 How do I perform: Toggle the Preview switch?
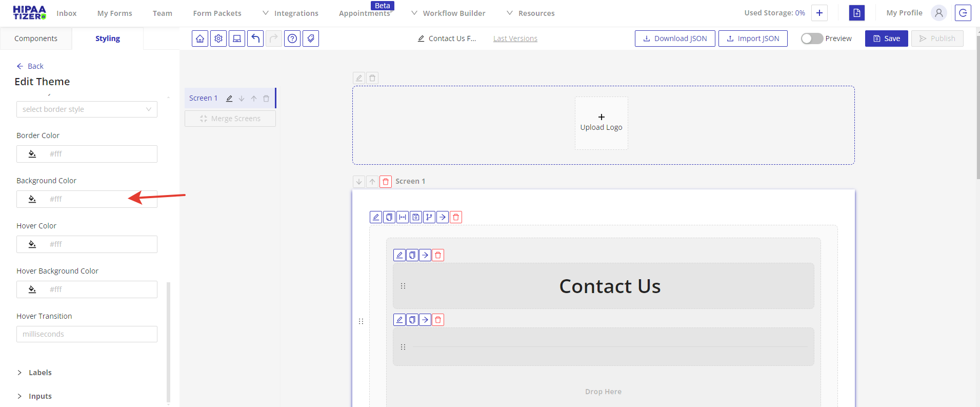coord(812,38)
